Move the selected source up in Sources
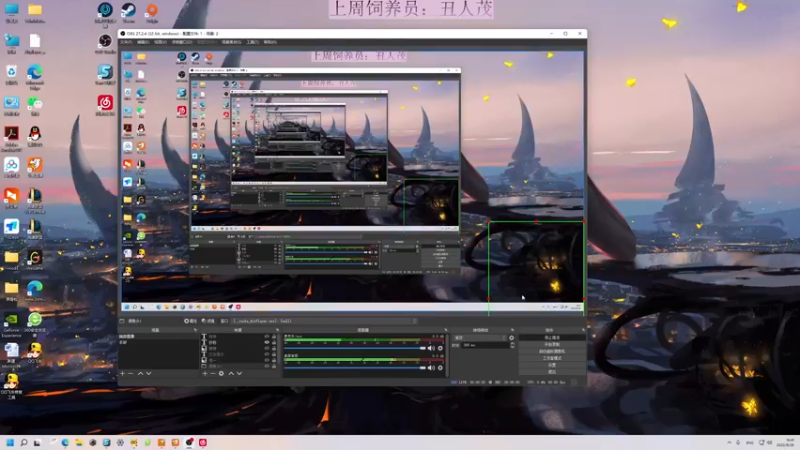The width and height of the screenshot is (800, 450). point(231,373)
